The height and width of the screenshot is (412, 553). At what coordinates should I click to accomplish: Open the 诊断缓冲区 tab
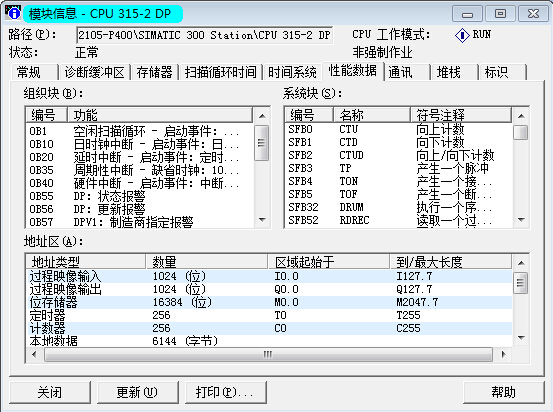pyautogui.click(x=95, y=72)
